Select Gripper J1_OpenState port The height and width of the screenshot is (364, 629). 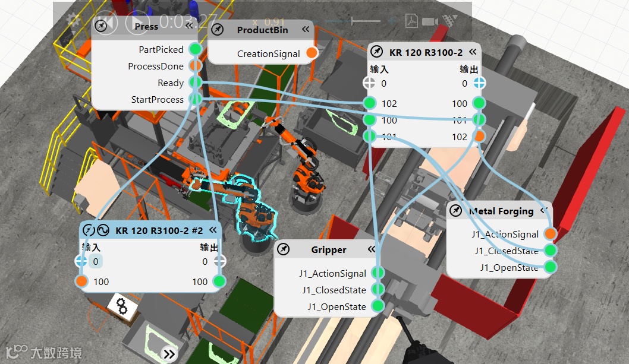point(378,306)
